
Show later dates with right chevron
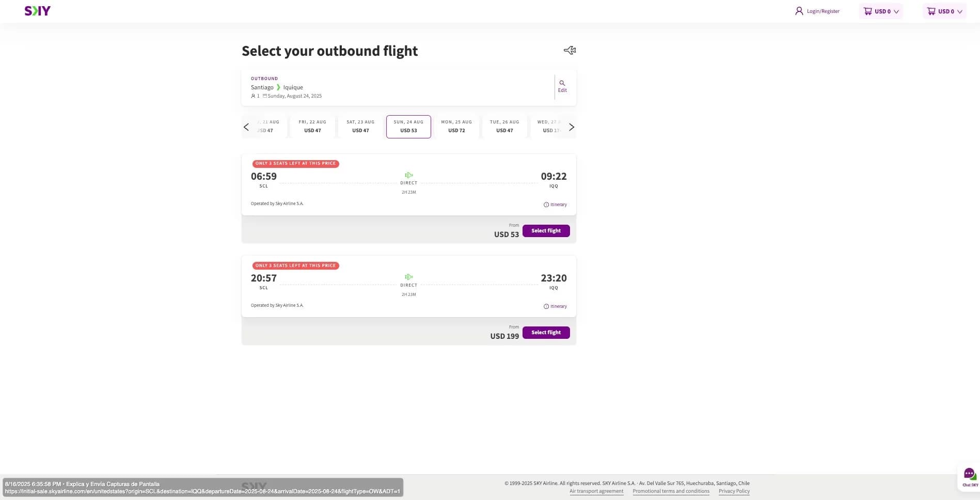tap(571, 127)
